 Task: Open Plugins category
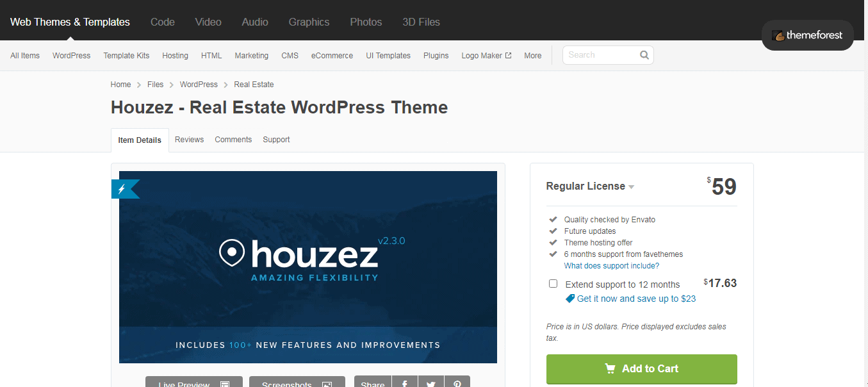click(436, 56)
